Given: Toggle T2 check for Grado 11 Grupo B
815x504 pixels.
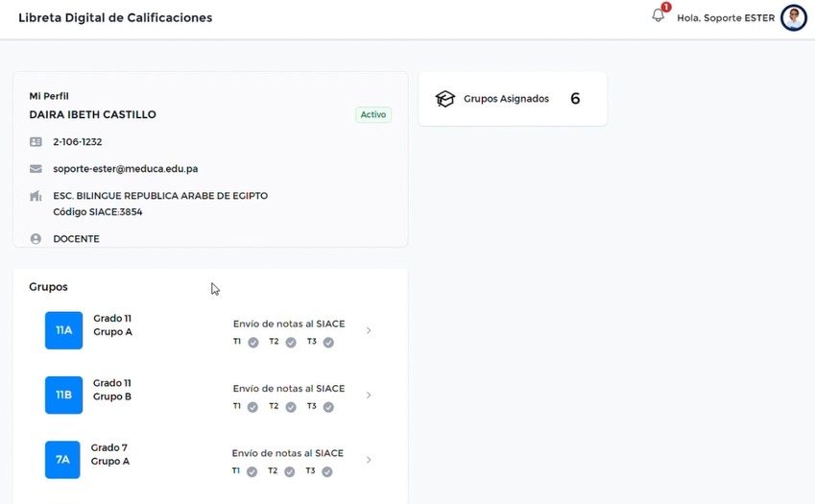Looking at the screenshot, I should (x=291, y=407).
